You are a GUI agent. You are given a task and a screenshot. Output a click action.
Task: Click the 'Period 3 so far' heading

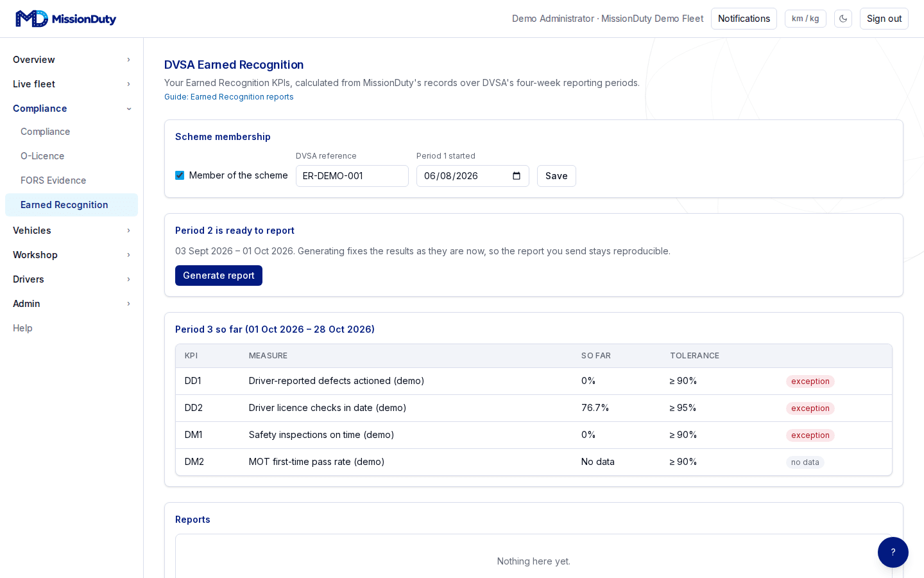(x=275, y=329)
